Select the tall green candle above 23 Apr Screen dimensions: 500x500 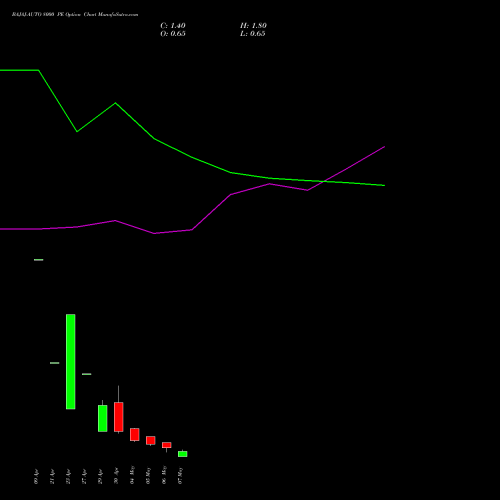[71, 362]
